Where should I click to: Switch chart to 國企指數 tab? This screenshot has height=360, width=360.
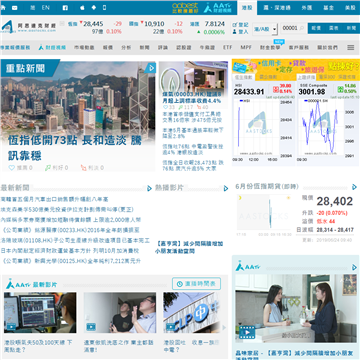pyautogui.click(x=268, y=77)
